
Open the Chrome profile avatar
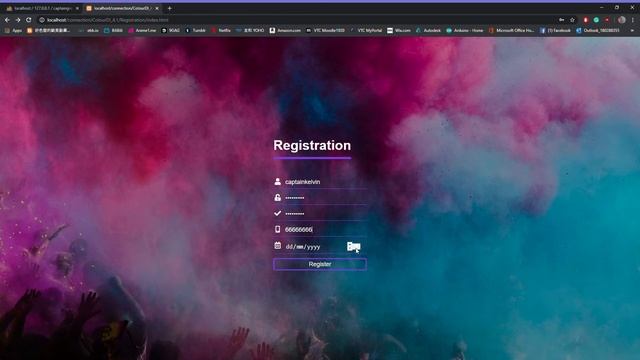[622, 20]
